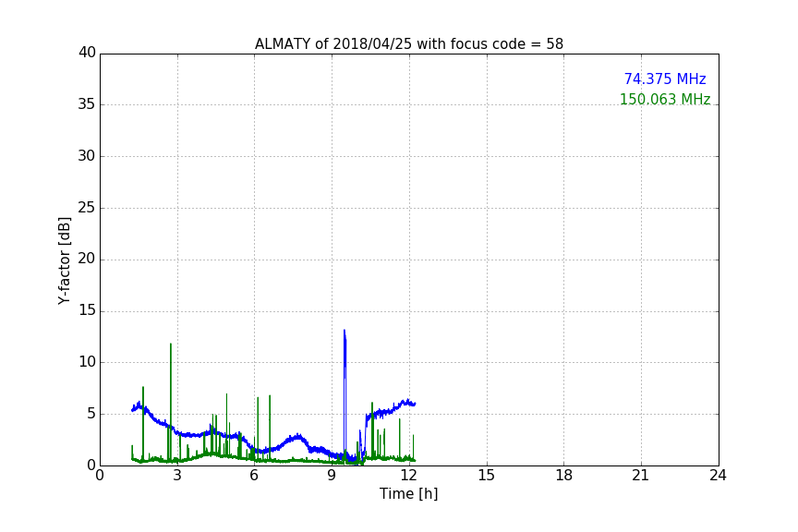Viewport: 798px width, 532px height.
Task: Click the x-axis tick label 24
Action: 719,476
